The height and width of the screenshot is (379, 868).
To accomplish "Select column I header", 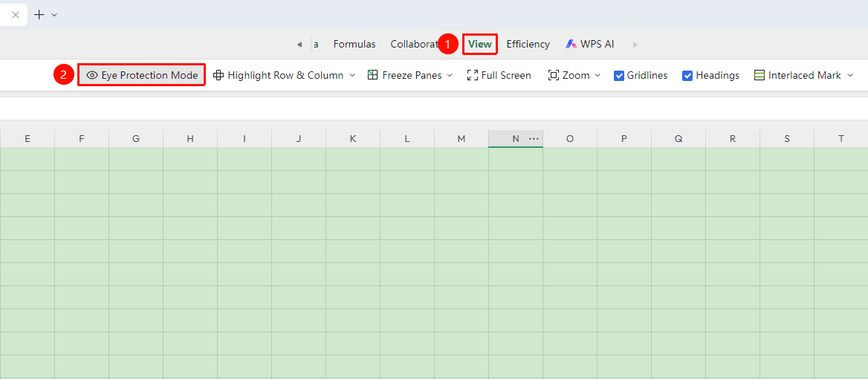I will 244,139.
